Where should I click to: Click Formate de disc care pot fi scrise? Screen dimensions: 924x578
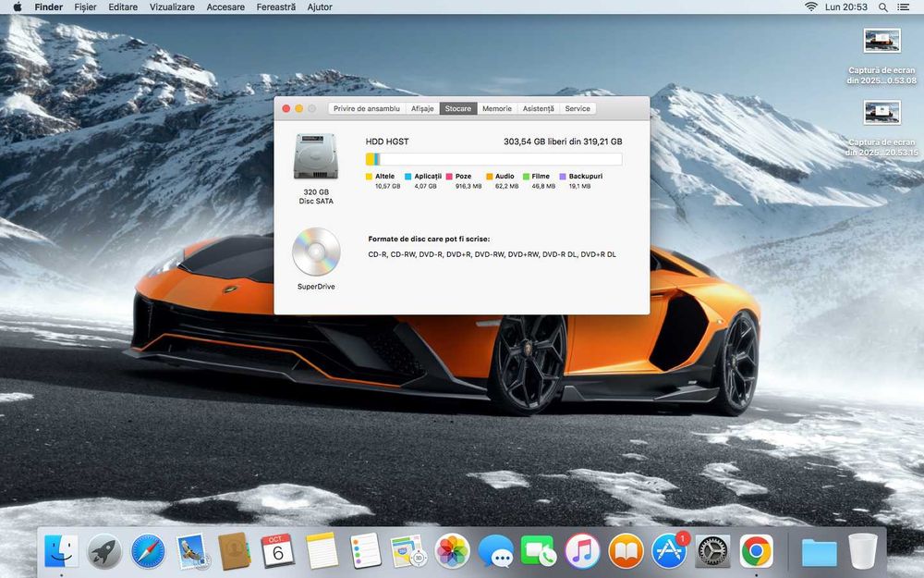pyautogui.click(x=429, y=239)
